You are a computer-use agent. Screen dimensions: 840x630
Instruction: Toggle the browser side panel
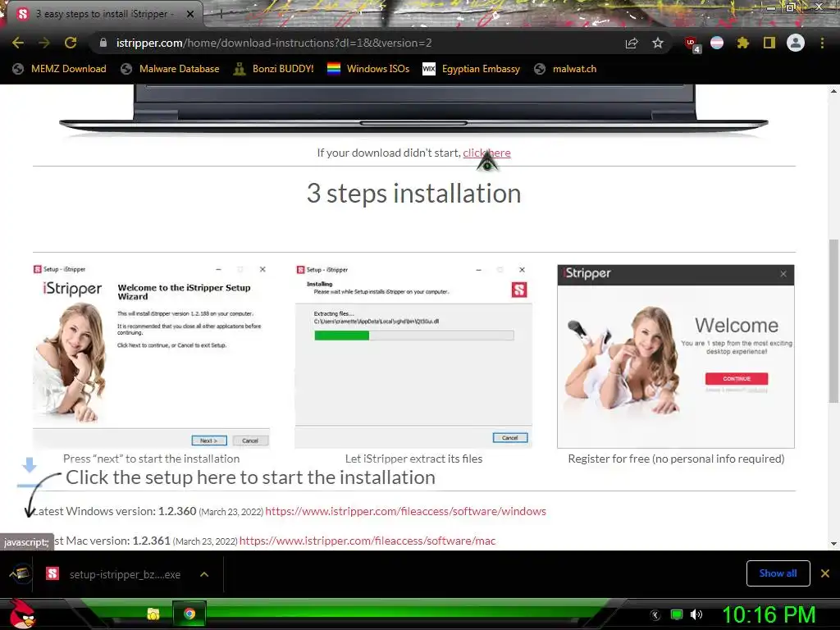coord(769,43)
